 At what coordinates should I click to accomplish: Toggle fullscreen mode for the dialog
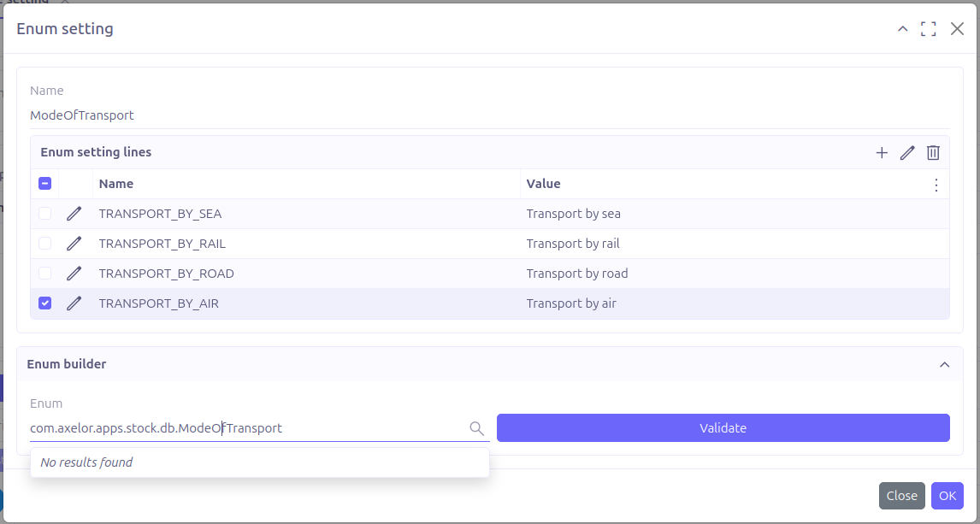coord(929,29)
